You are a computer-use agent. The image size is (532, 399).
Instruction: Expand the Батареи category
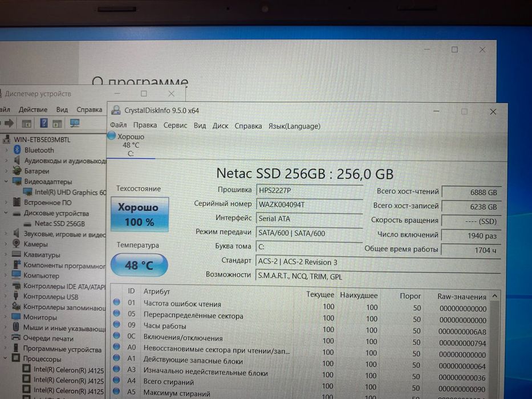coord(6,171)
